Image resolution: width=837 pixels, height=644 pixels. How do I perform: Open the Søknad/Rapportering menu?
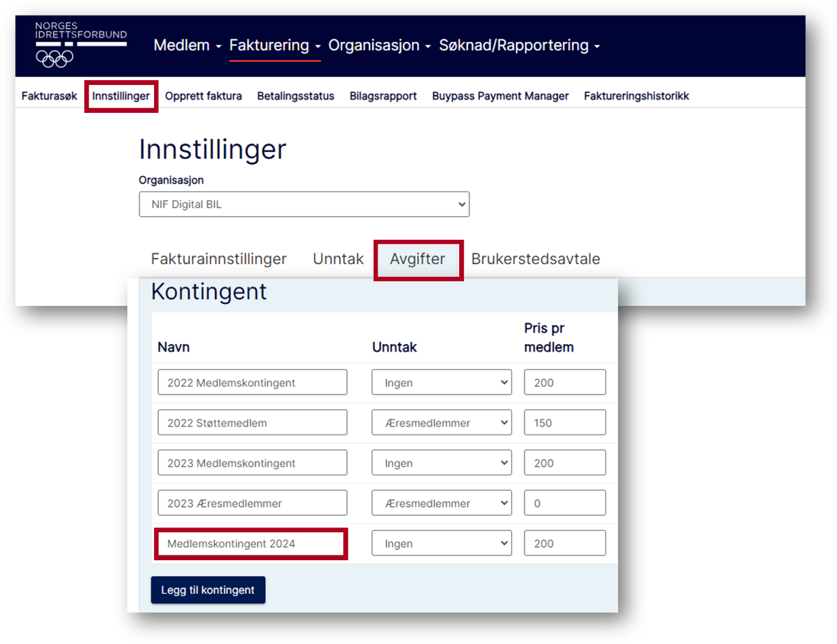click(514, 45)
